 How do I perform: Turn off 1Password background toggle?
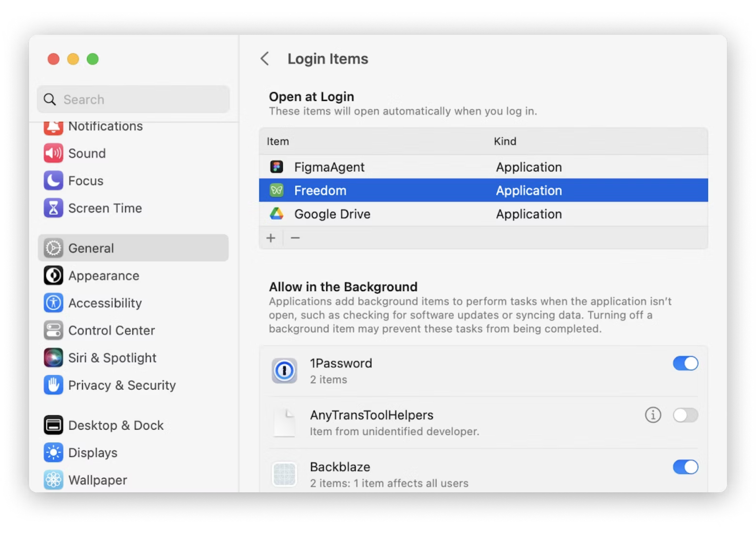point(685,363)
